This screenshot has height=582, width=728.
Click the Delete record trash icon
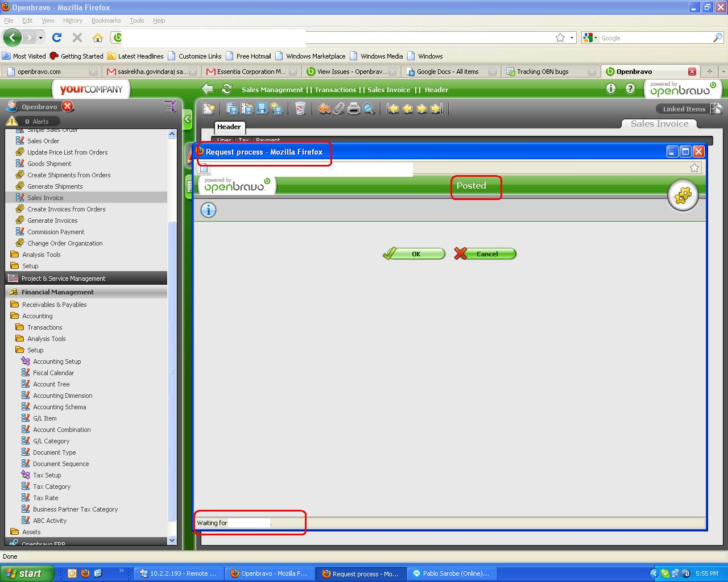coord(300,109)
